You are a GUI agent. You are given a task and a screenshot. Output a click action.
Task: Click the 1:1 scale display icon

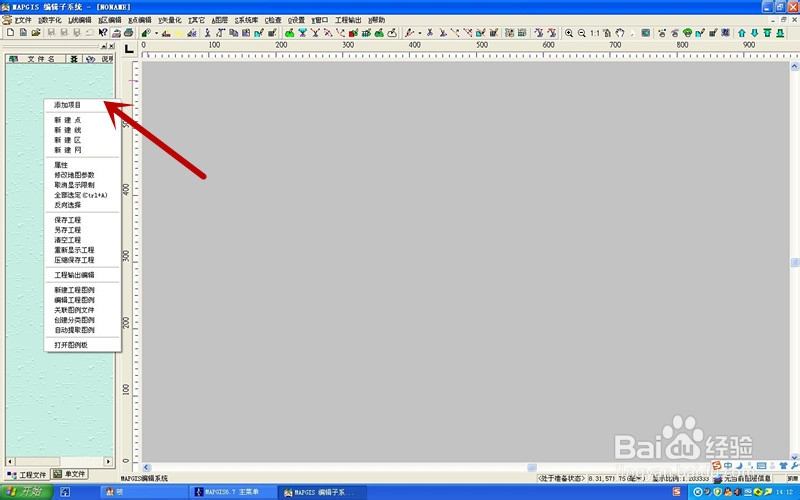[x=595, y=33]
